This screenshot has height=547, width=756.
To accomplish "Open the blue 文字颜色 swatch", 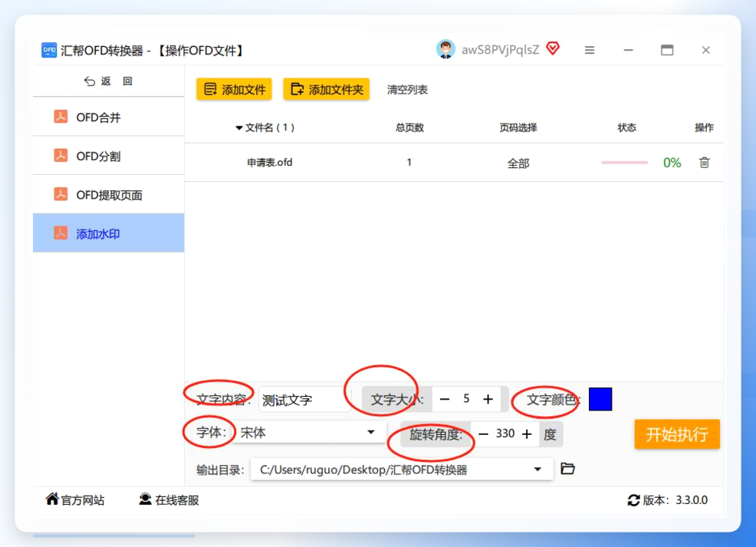I will click(x=600, y=399).
